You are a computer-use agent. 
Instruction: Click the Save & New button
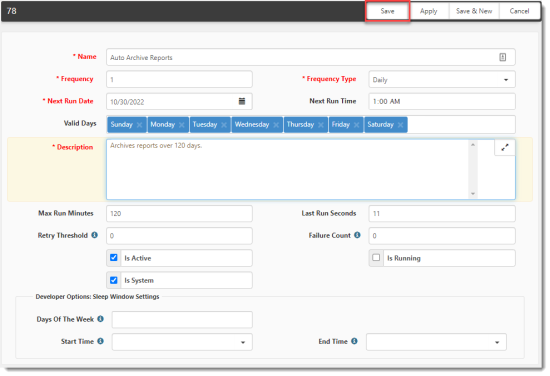[474, 11]
